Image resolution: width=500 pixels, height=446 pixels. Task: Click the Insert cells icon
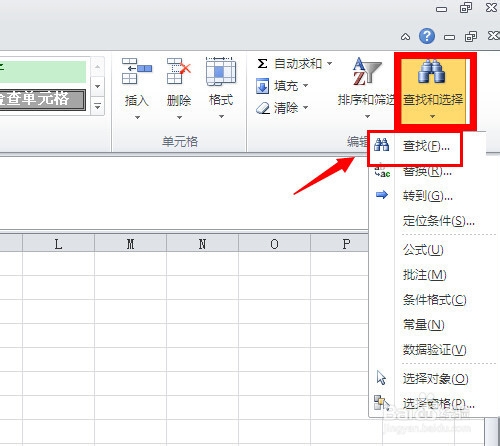tap(136, 71)
